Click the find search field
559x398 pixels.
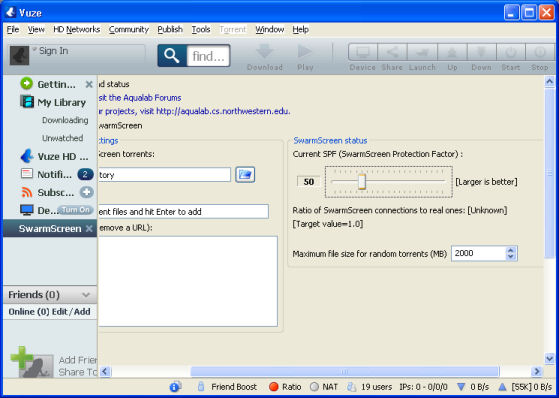click(x=208, y=56)
